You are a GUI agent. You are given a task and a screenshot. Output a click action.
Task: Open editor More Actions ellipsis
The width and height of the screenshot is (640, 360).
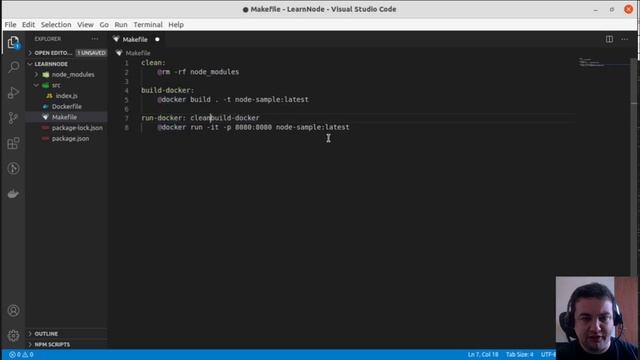coord(624,39)
